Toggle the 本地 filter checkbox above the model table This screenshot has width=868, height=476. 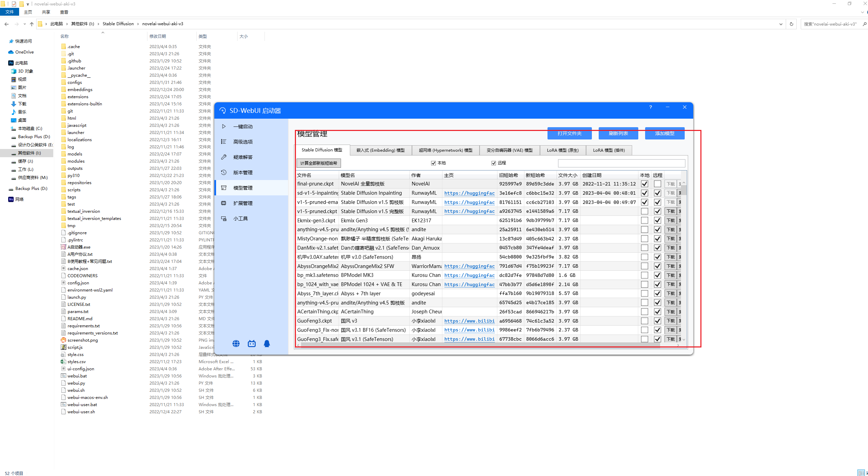pyautogui.click(x=433, y=163)
